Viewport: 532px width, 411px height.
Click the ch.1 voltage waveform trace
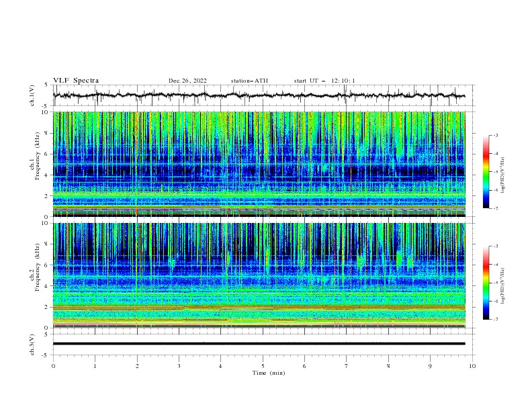click(x=259, y=95)
